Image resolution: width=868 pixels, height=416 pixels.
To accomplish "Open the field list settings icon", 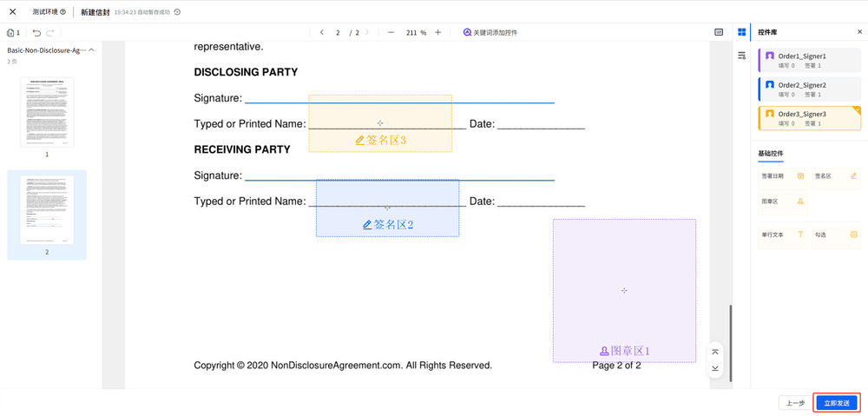I will tap(741, 56).
